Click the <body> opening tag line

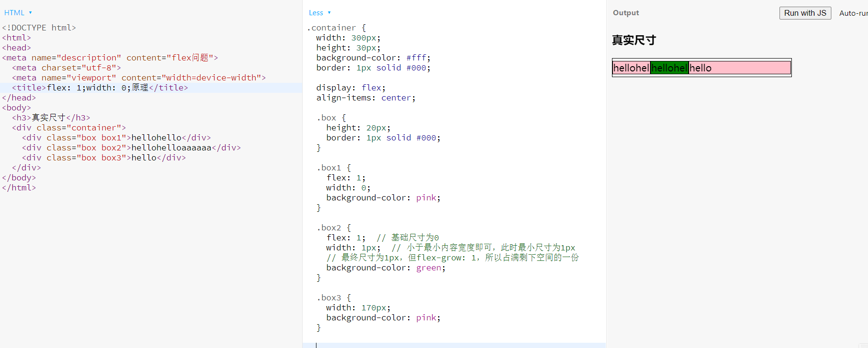(x=17, y=108)
